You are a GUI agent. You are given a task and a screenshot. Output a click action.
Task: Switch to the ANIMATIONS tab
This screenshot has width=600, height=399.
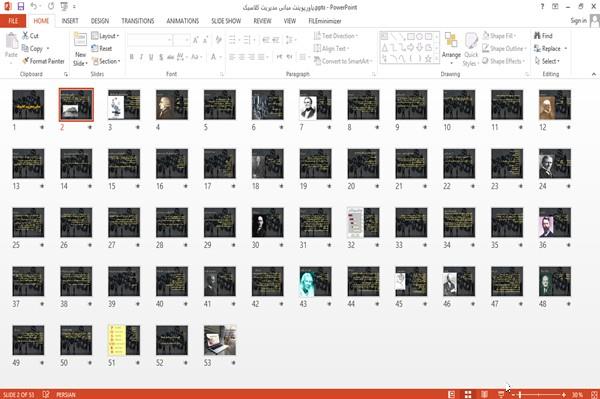[x=183, y=21]
